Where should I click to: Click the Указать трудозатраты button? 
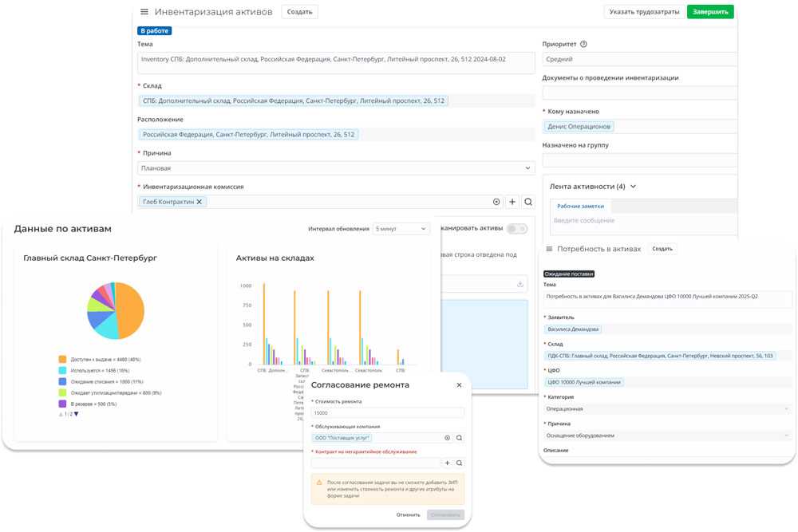(x=644, y=12)
